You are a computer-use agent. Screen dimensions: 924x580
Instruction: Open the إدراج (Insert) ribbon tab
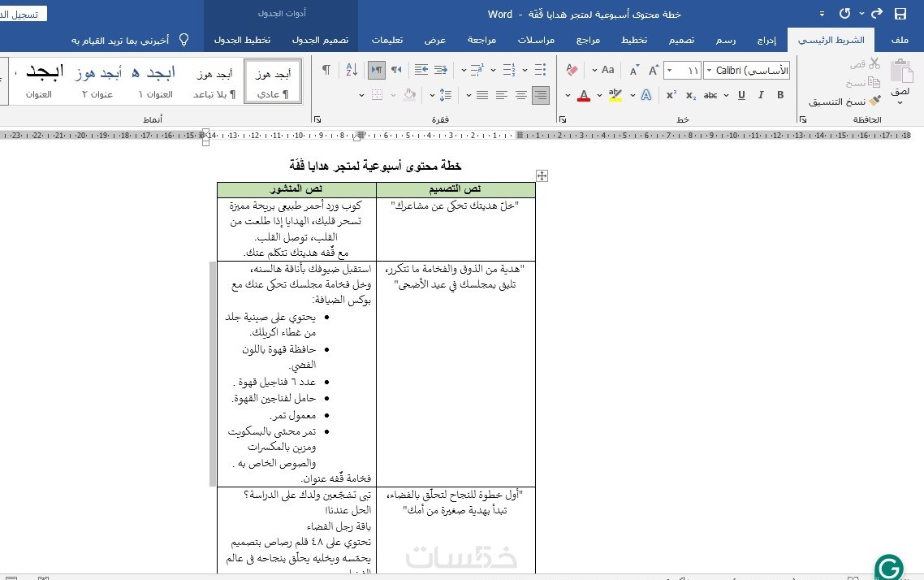(x=766, y=40)
